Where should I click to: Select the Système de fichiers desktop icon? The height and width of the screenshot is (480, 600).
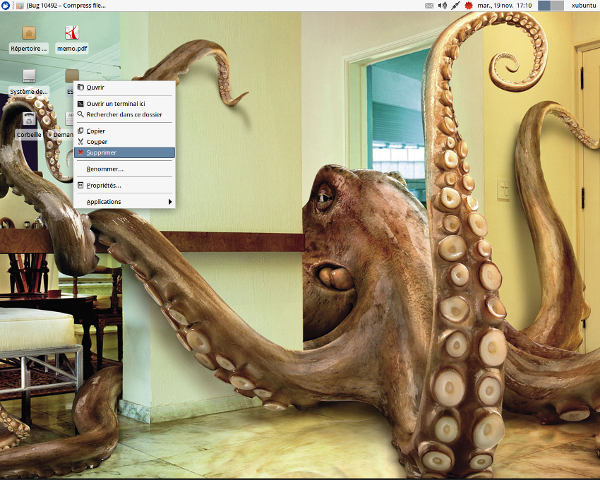(29, 77)
